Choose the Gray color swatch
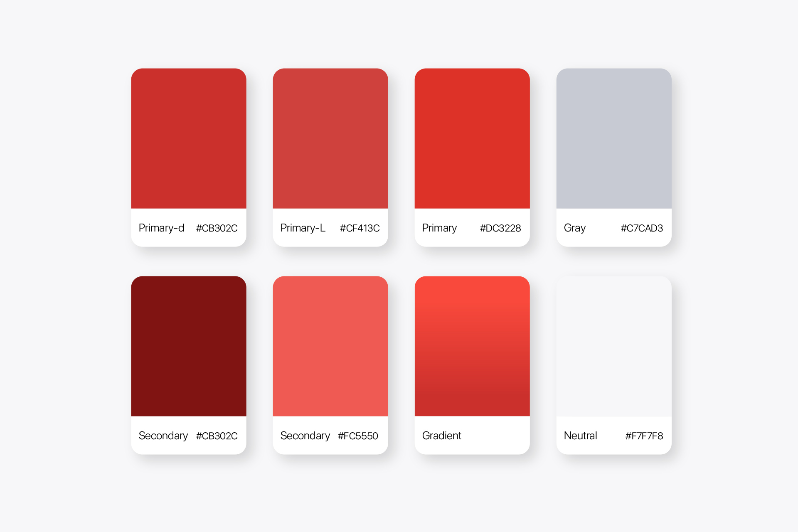 (614, 138)
